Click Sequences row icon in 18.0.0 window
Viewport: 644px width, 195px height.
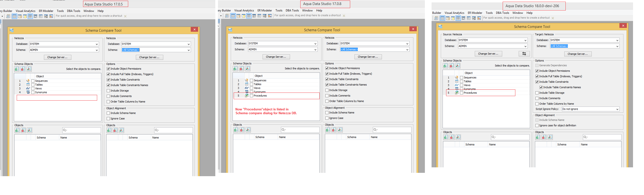pos(457,77)
